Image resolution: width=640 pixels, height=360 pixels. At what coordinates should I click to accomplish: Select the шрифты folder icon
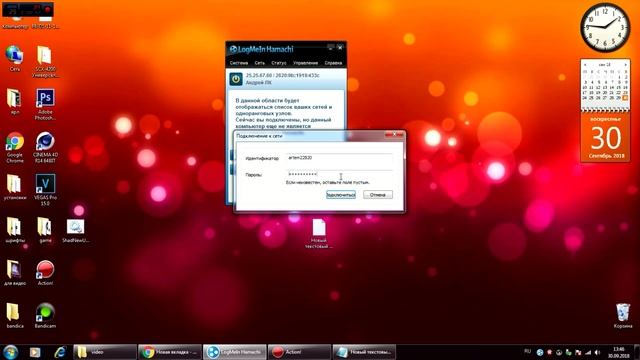[15, 230]
